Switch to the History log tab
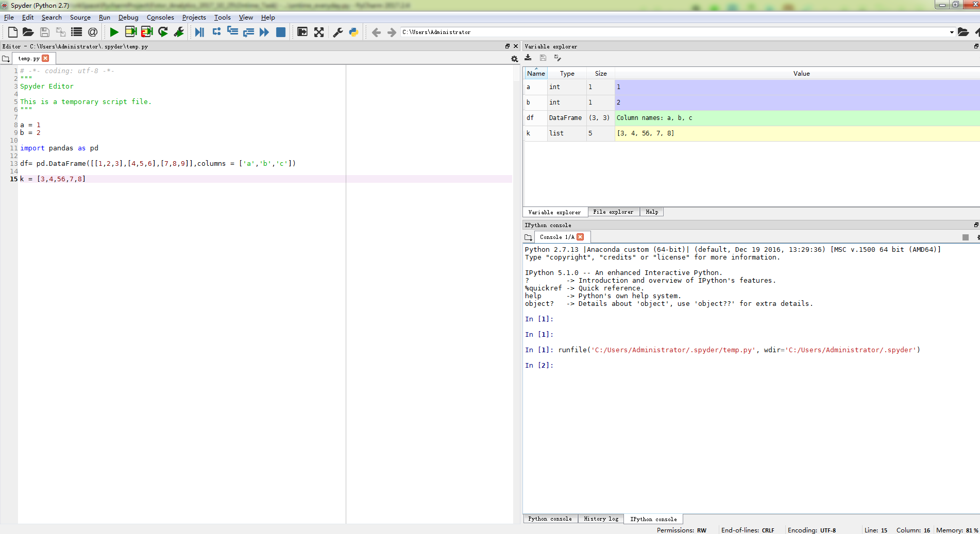 (601, 519)
